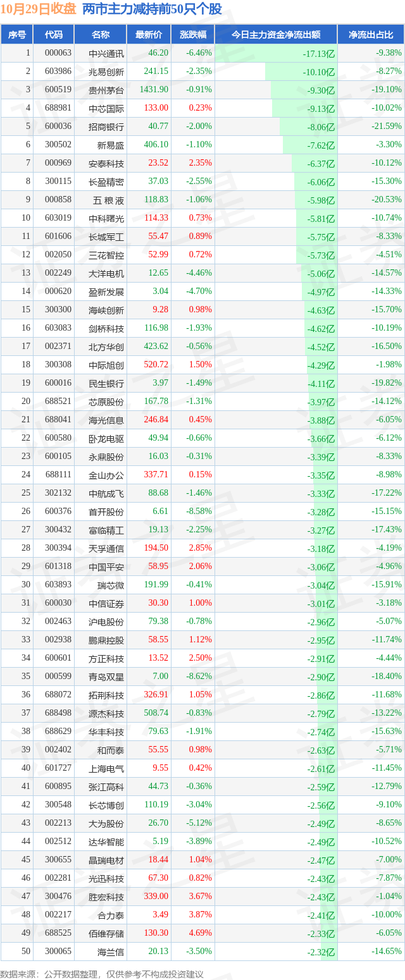Select the stock name 盈新发展
The width and height of the screenshot is (405, 980).
[106, 291]
